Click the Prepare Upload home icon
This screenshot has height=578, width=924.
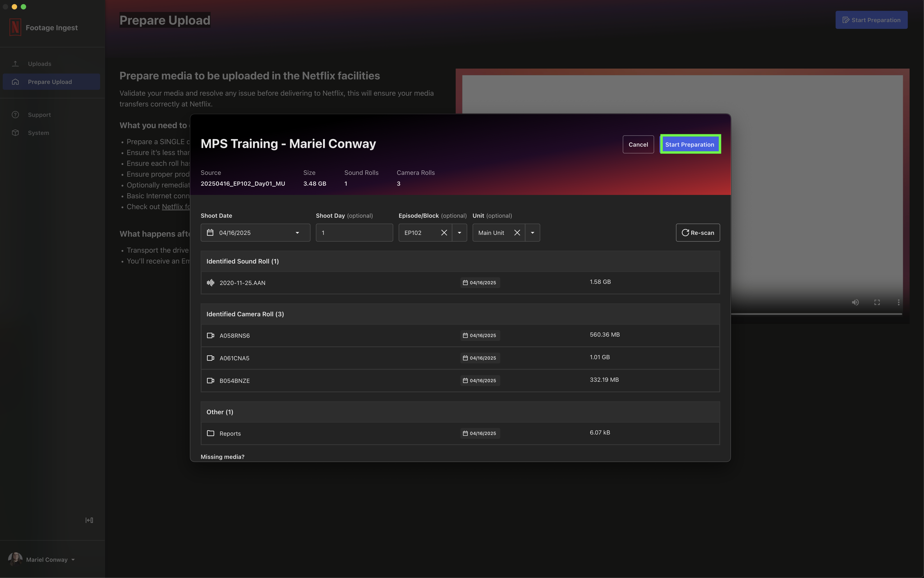click(15, 82)
